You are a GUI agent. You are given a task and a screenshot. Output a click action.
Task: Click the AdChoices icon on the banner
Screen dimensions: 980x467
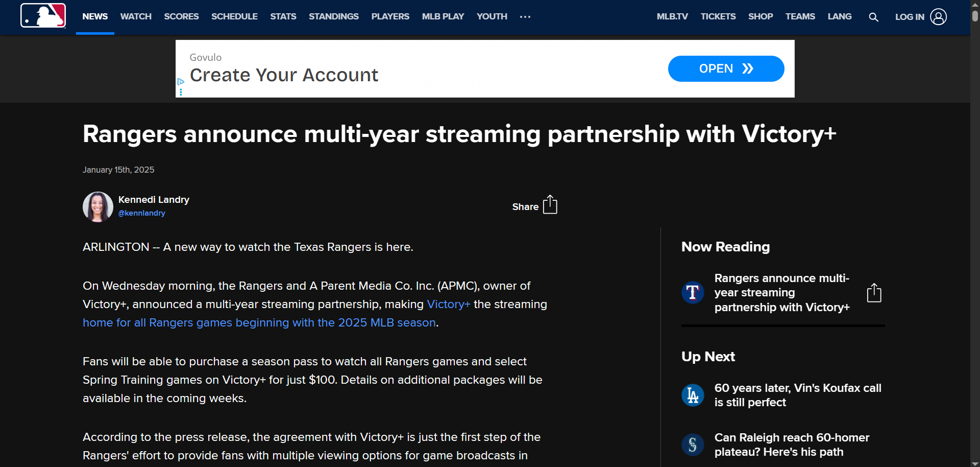181,82
